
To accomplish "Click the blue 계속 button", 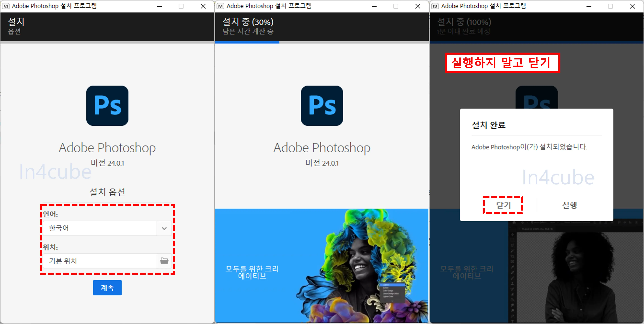I will [x=107, y=288].
